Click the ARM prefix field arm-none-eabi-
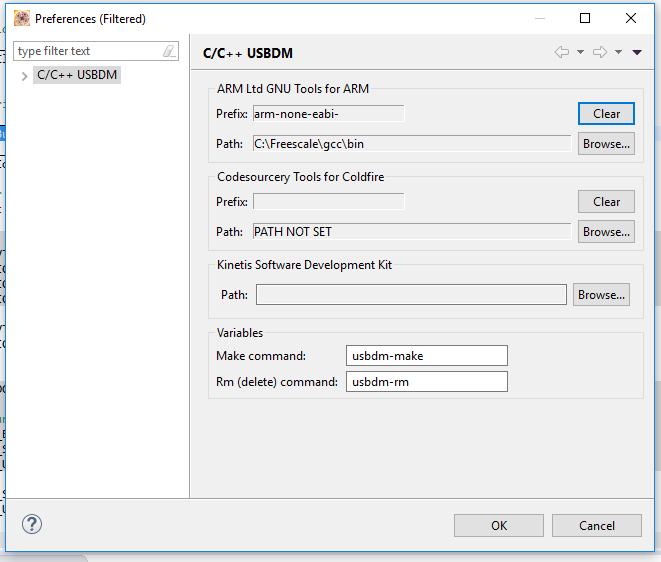This screenshot has height=562, width=661. coord(328,114)
